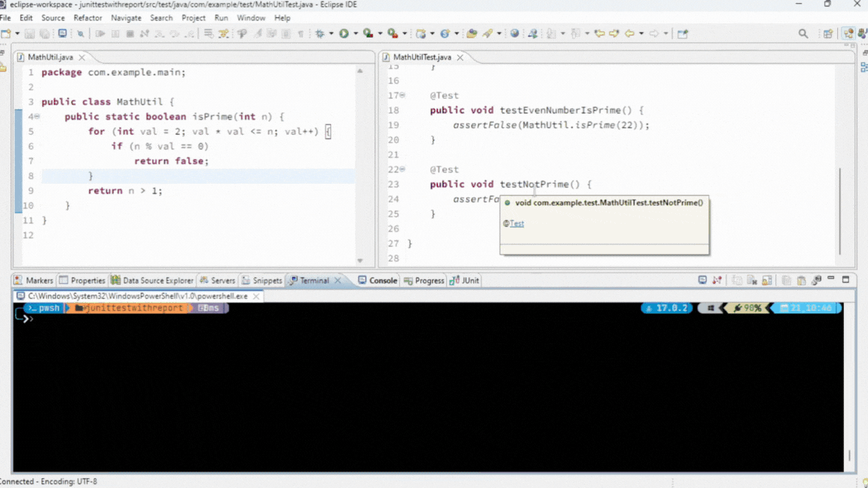The width and height of the screenshot is (868, 488).
Task: Click the New file wizard icon
Action: [6, 33]
